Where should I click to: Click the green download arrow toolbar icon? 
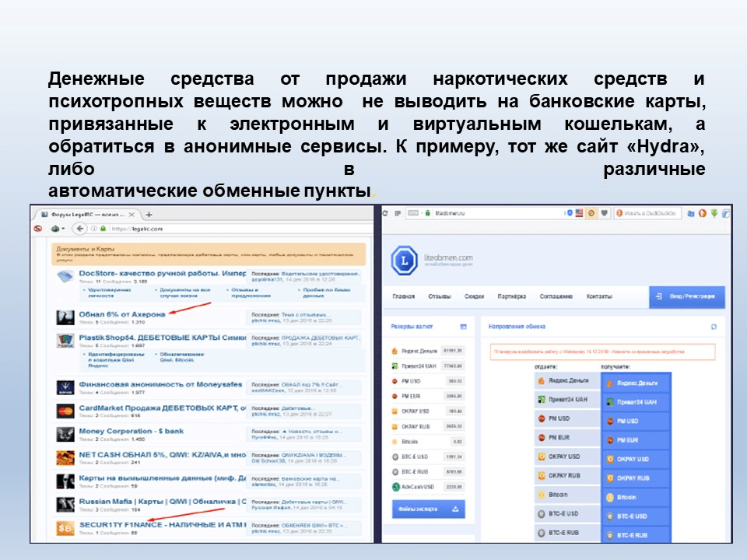(x=714, y=213)
